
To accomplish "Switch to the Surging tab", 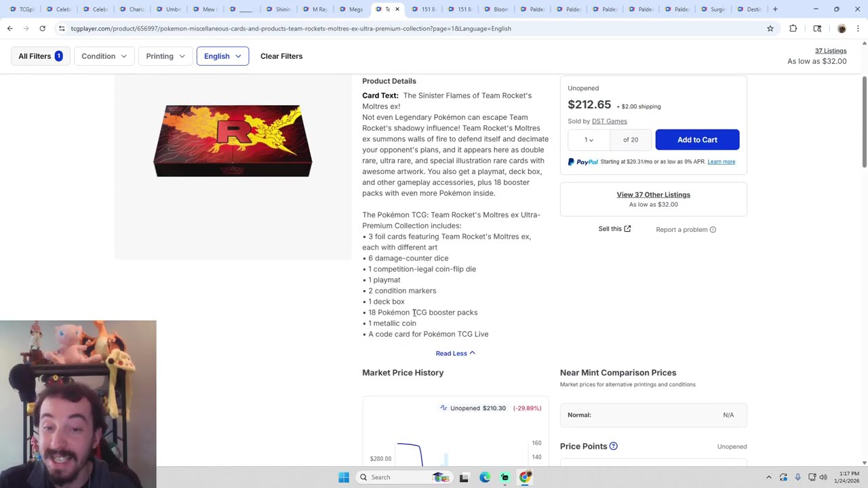I will [713, 9].
